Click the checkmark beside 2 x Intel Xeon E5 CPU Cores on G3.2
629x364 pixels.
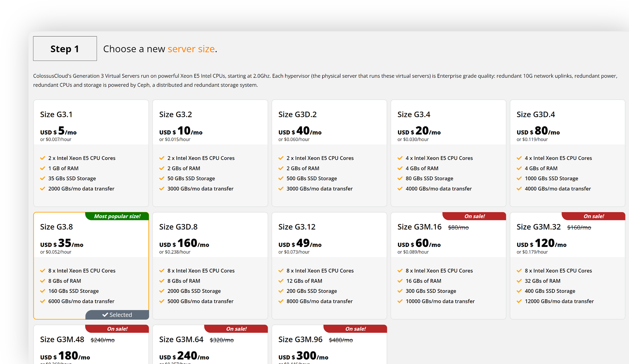(x=162, y=158)
